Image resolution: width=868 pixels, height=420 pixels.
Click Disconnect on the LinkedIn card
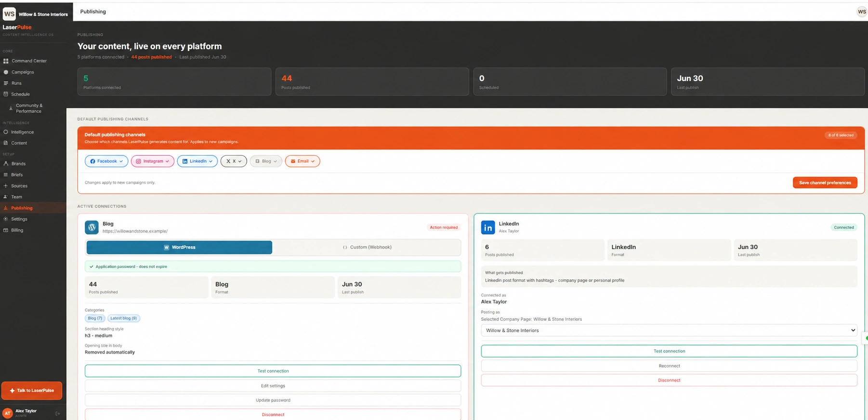click(669, 381)
